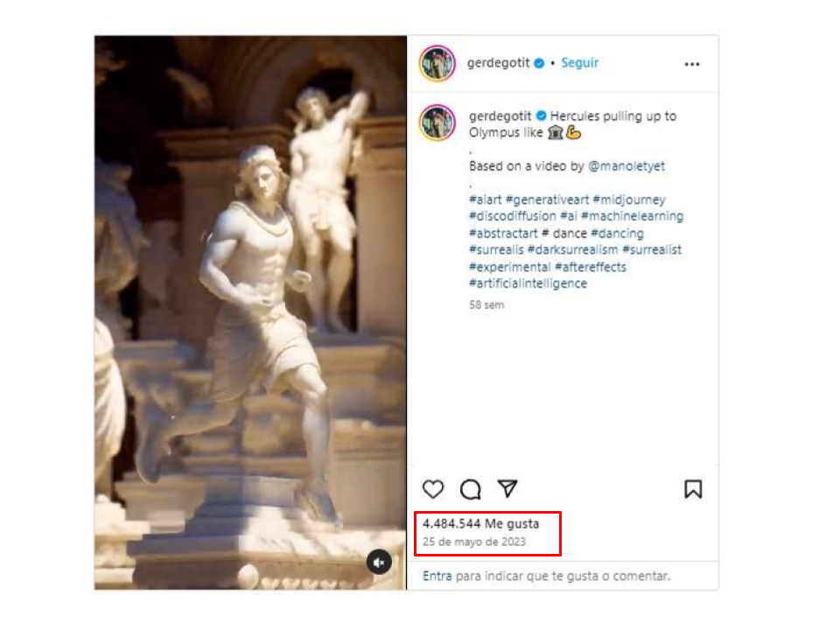Open the three-dot more options menu

[691, 64]
